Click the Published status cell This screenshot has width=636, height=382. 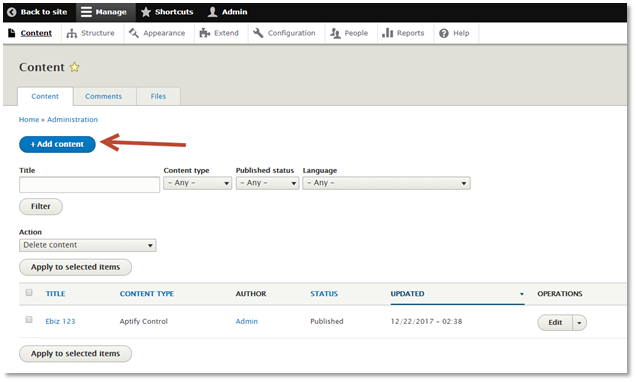coord(327,322)
